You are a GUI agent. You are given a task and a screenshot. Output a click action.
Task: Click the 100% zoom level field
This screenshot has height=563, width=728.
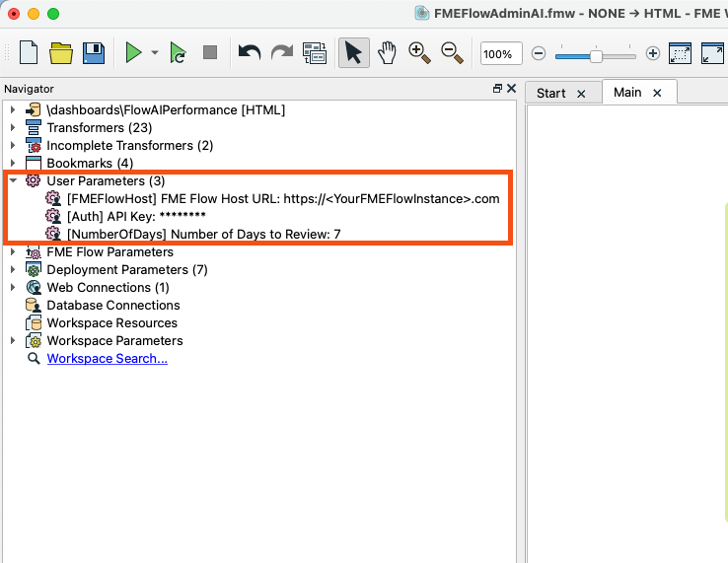click(501, 53)
